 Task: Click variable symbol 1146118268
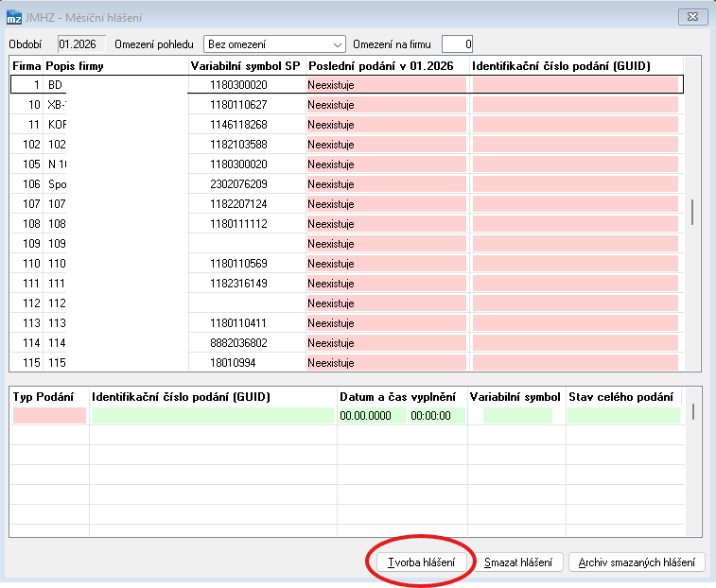click(x=238, y=125)
